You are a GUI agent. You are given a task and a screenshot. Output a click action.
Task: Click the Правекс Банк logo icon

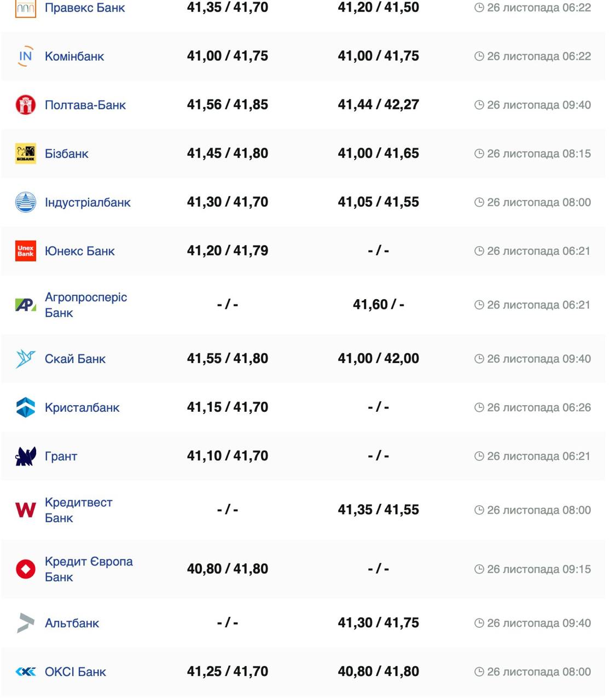[x=26, y=8]
